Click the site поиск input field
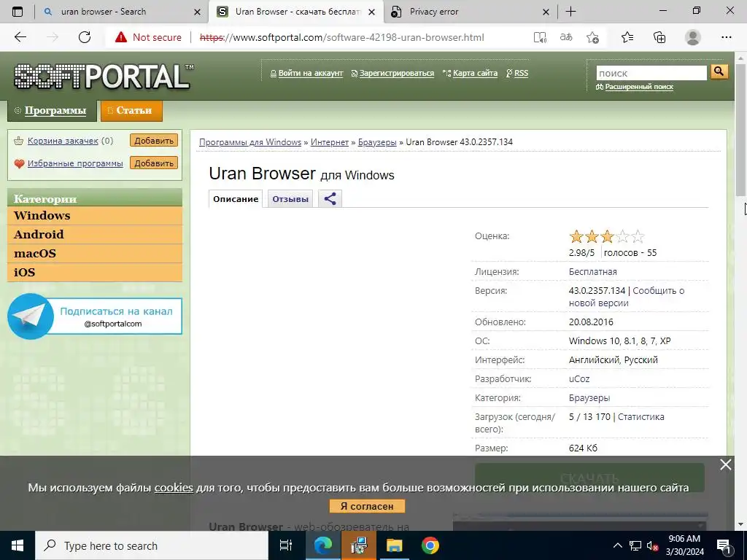 (x=651, y=73)
